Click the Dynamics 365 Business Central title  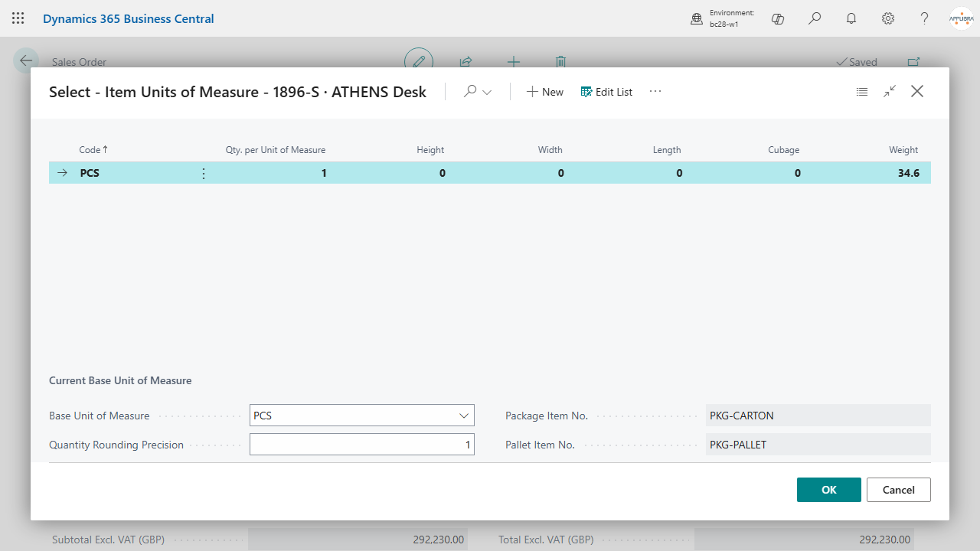tap(129, 18)
